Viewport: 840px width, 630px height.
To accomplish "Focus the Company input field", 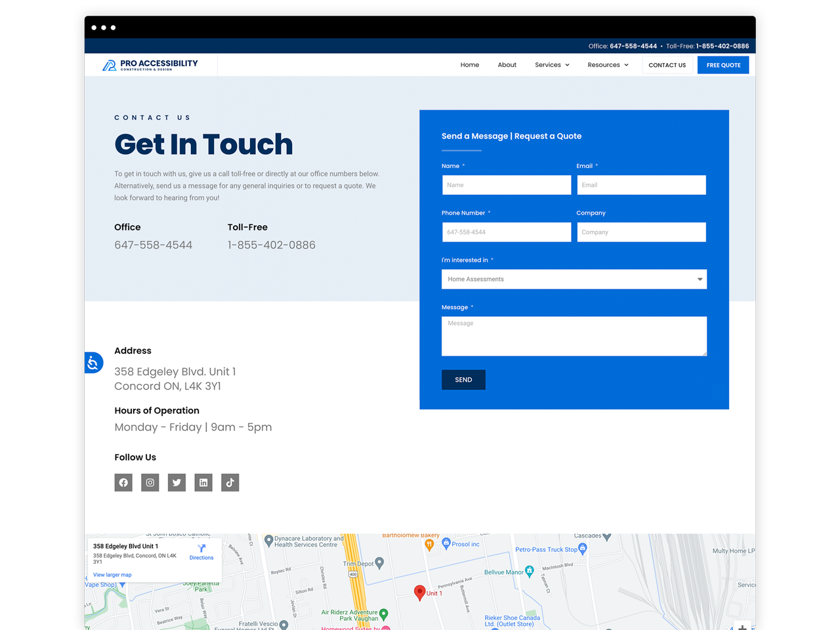I will (x=642, y=232).
